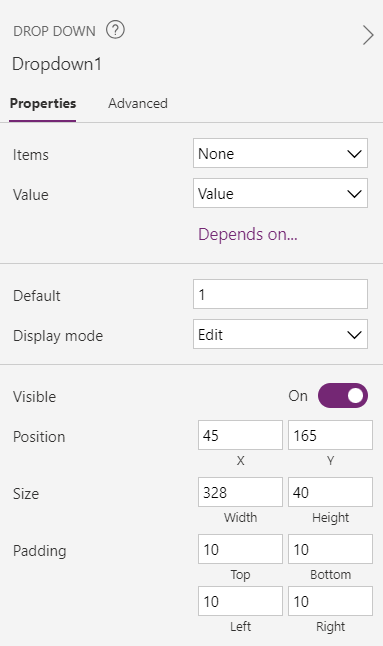
Task: Click the Depends on... link
Action: (248, 234)
